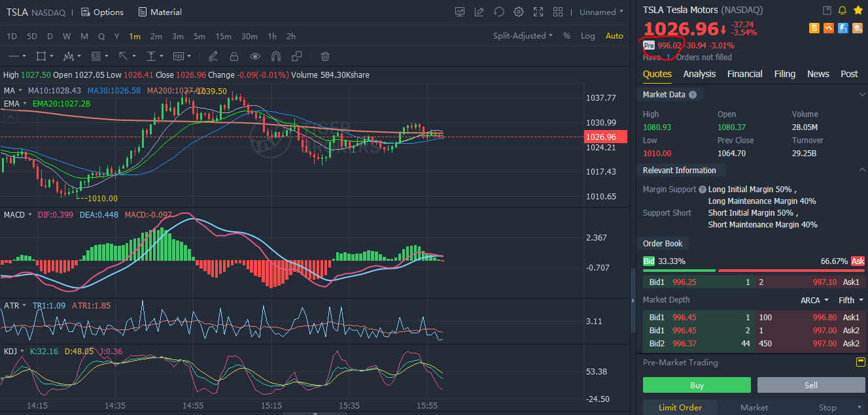Click the Margin Support help icon
Viewport: 868px width, 415px height.
coord(702,190)
